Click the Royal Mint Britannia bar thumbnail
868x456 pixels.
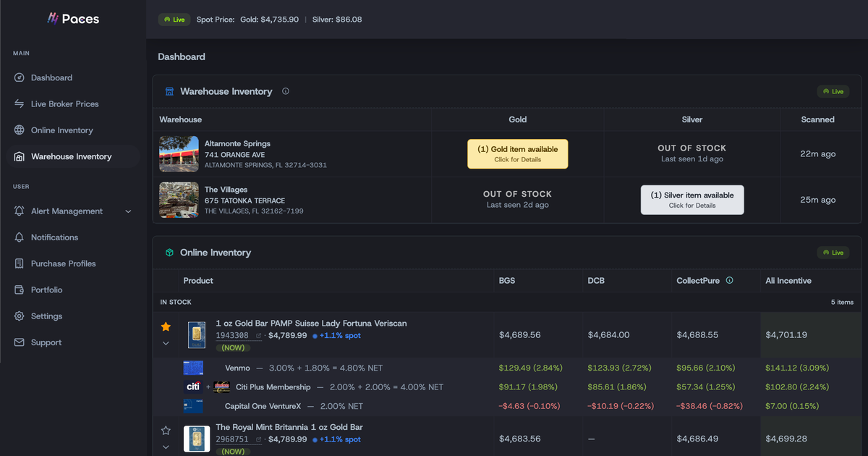point(197,439)
